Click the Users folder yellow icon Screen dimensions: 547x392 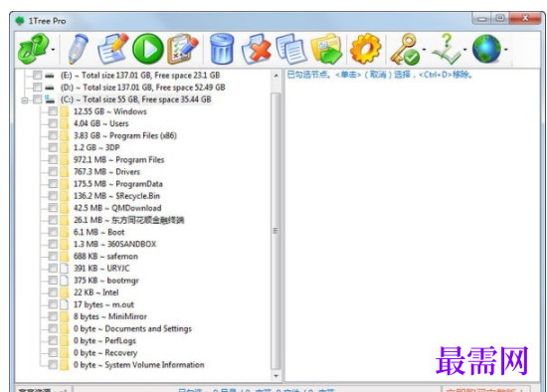coord(65,123)
